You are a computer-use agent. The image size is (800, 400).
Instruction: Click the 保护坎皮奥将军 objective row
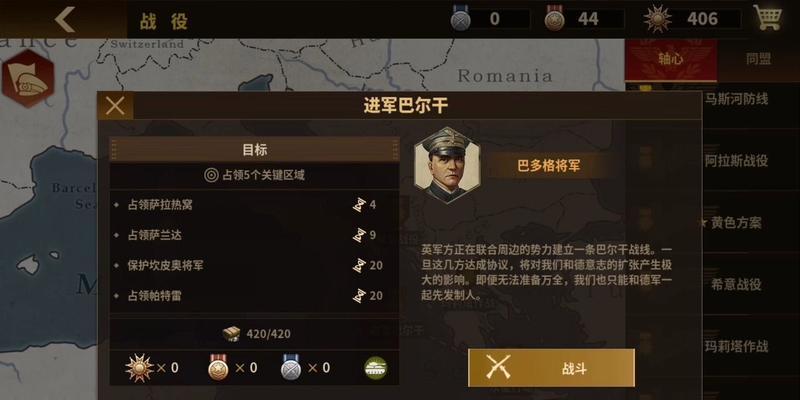click(254, 265)
